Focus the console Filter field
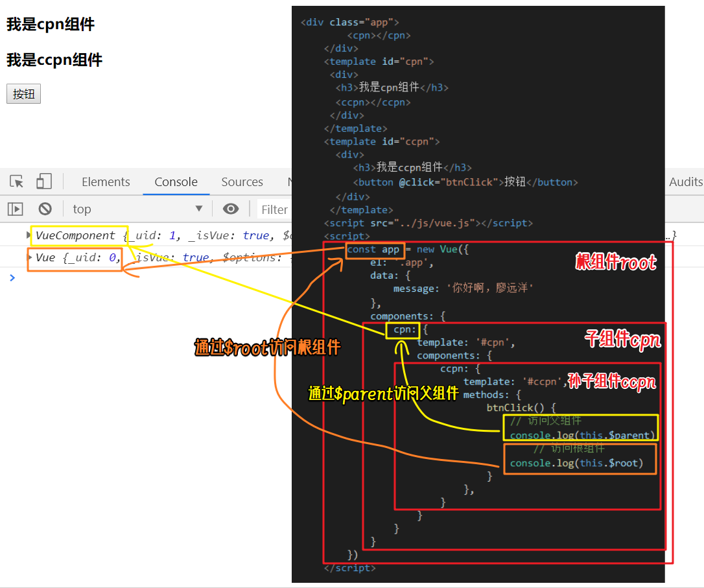The width and height of the screenshot is (704, 588). pos(274,209)
